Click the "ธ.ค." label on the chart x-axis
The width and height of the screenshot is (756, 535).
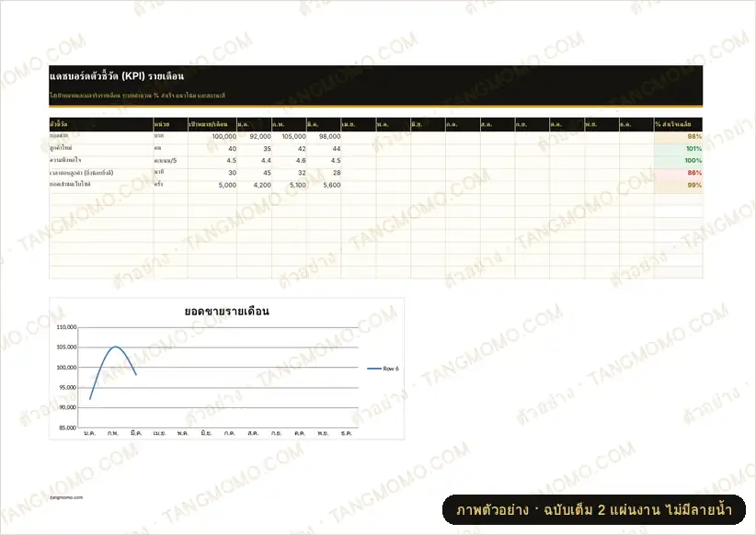(346, 433)
